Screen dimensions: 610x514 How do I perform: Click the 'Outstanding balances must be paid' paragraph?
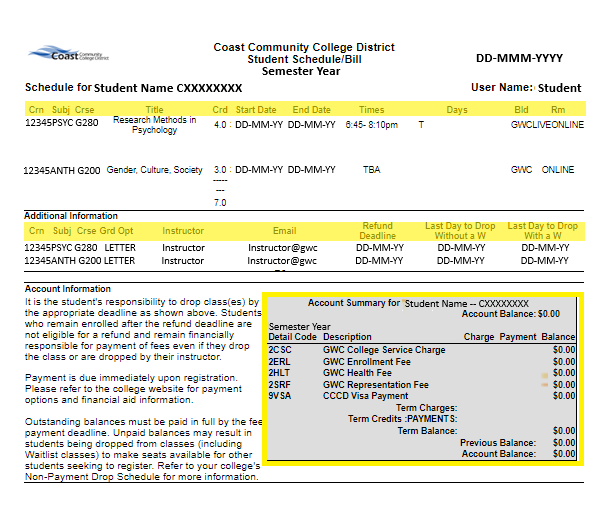click(x=144, y=449)
